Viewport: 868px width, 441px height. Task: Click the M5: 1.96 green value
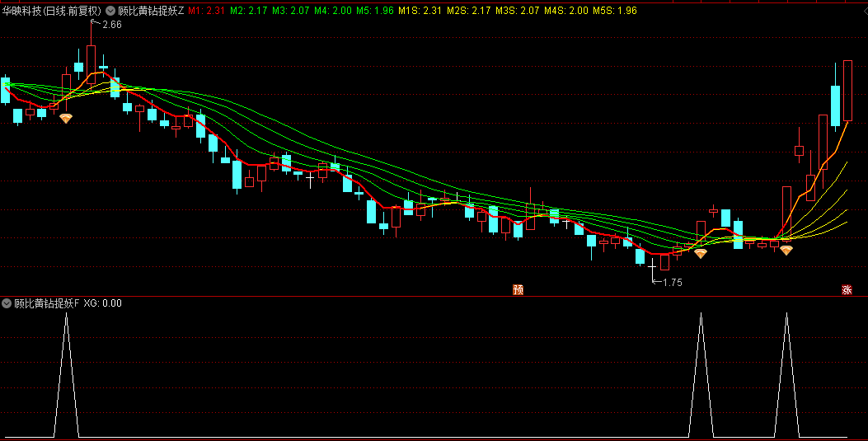[x=375, y=11]
